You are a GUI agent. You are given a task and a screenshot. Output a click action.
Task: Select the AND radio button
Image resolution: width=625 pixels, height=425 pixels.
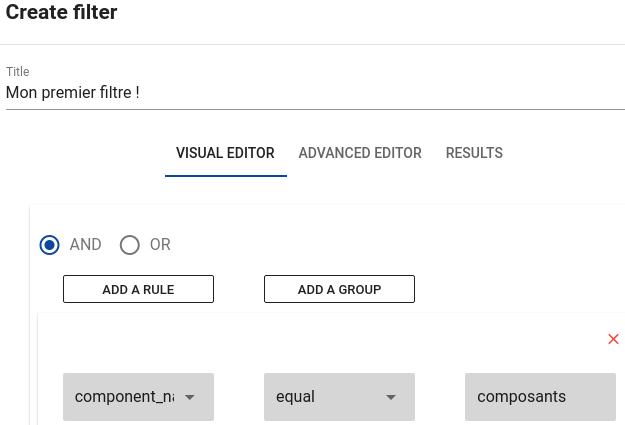(50, 245)
